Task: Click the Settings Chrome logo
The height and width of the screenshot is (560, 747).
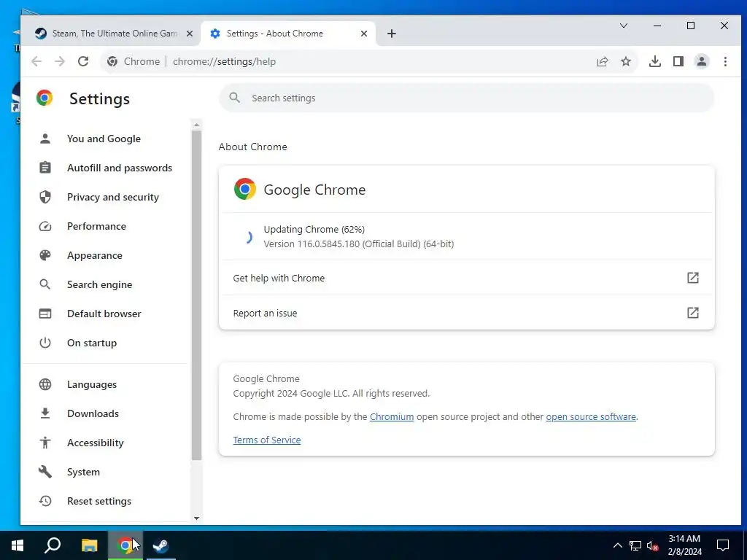Action: click(44, 98)
